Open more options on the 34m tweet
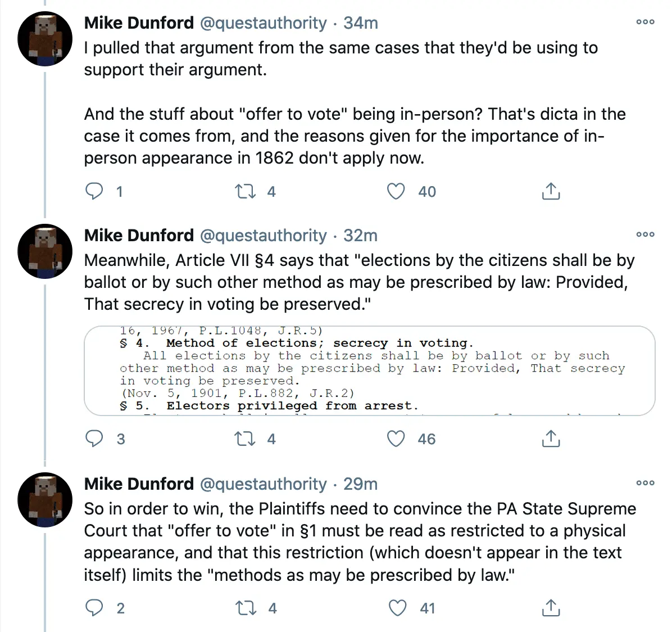Viewport: 672px width, 632px height. pyautogui.click(x=645, y=22)
